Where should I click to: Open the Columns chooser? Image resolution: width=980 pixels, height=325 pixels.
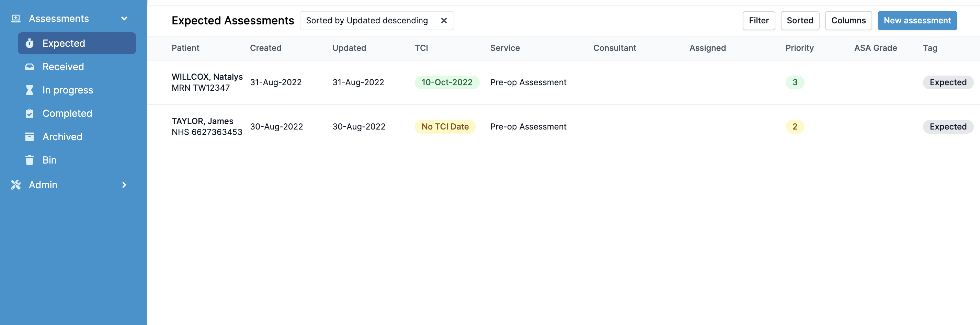(848, 21)
